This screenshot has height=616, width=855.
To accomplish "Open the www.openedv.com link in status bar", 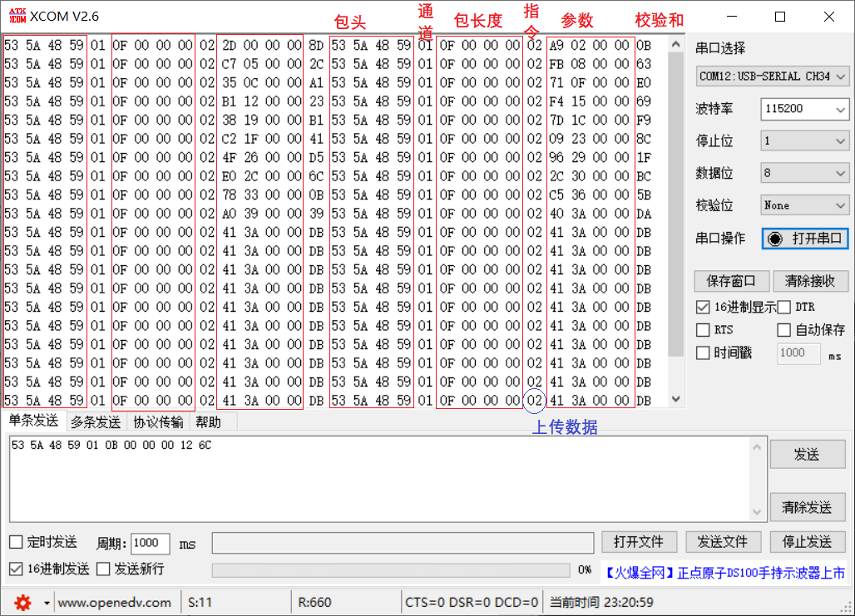I will tap(115, 603).
